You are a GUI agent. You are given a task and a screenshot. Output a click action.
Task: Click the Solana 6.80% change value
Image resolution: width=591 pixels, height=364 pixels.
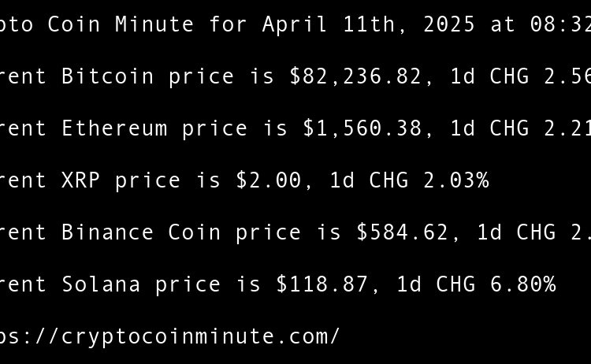pyautogui.click(x=523, y=284)
